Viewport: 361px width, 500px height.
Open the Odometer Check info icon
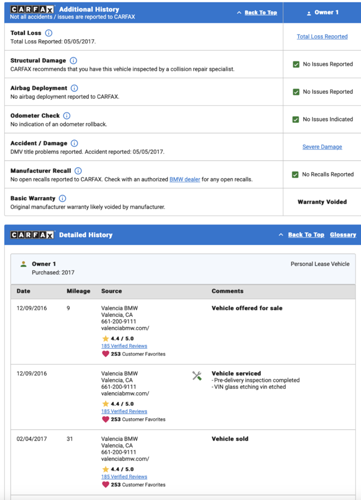pos(67,116)
